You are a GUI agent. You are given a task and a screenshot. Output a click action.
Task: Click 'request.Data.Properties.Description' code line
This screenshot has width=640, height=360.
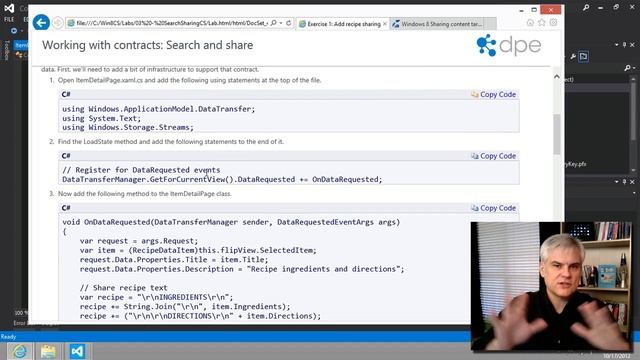point(242,269)
